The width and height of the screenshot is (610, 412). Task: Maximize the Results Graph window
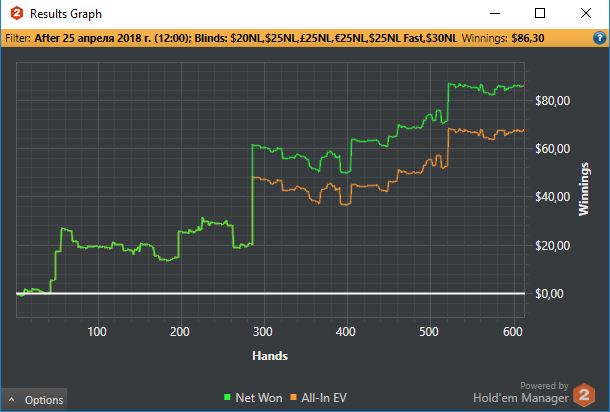pos(540,13)
